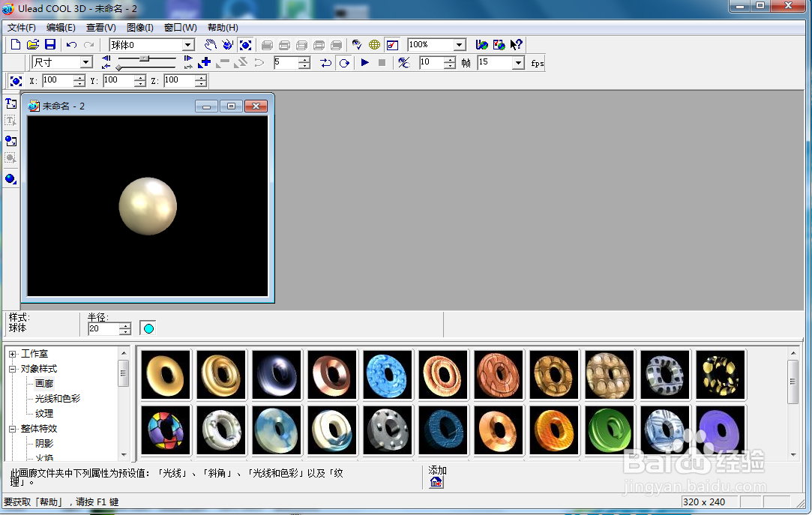This screenshot has width=812, height=515.
Task: Click the home icon under 添加
Action: [x=436, y=482]
